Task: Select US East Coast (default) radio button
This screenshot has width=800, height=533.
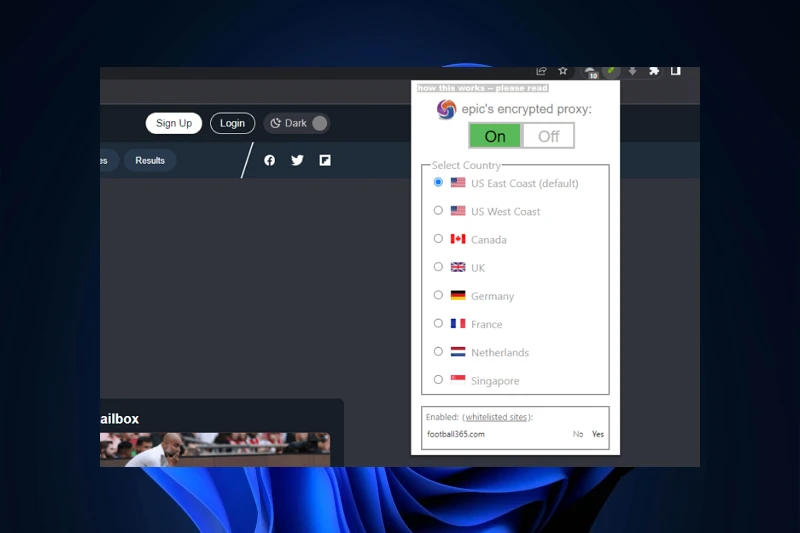Action: (438, 182)
